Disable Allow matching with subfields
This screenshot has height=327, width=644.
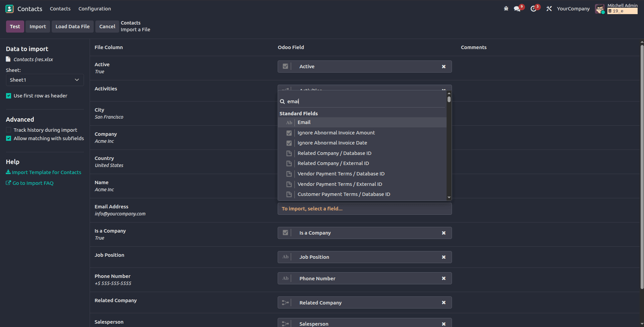coord(8,138)
